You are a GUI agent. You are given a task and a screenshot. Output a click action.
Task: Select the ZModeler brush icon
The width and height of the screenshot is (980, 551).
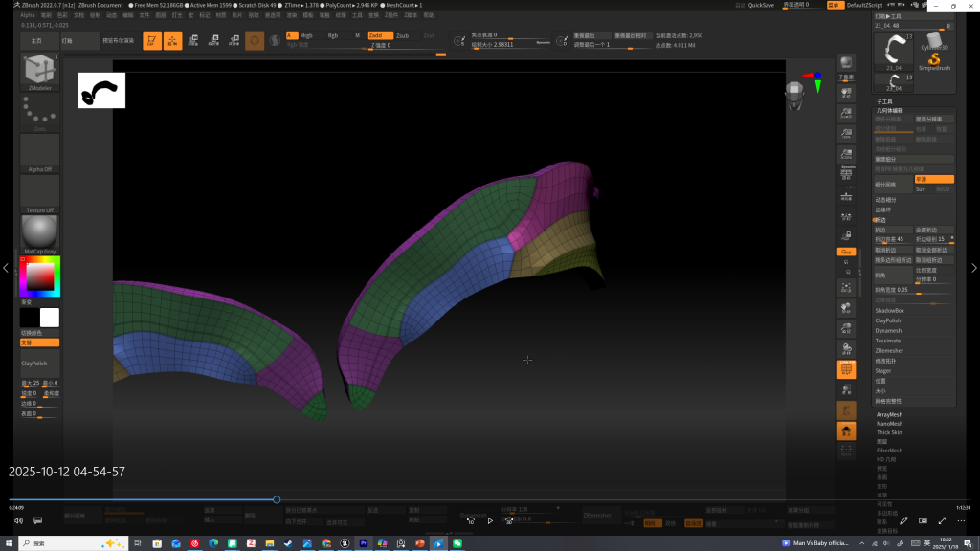[x=39, y=71]
